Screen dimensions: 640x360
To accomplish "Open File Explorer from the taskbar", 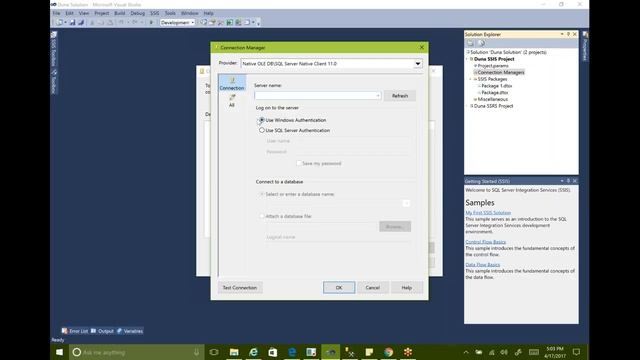I will 234,352.
